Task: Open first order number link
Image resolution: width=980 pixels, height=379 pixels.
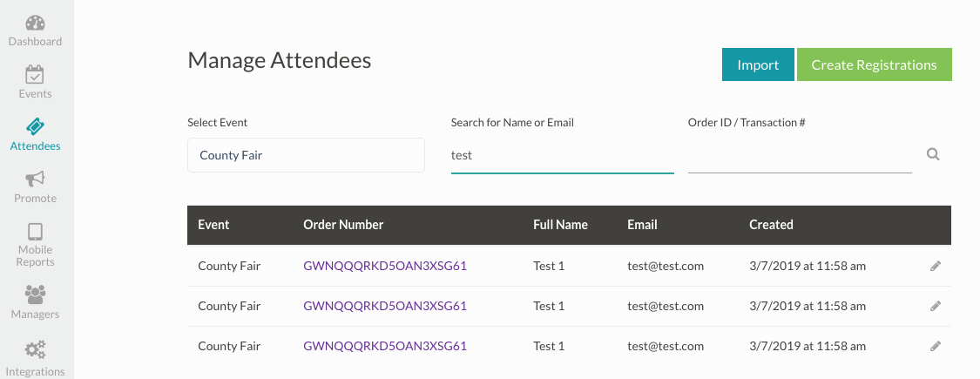Action: point(385,266)
